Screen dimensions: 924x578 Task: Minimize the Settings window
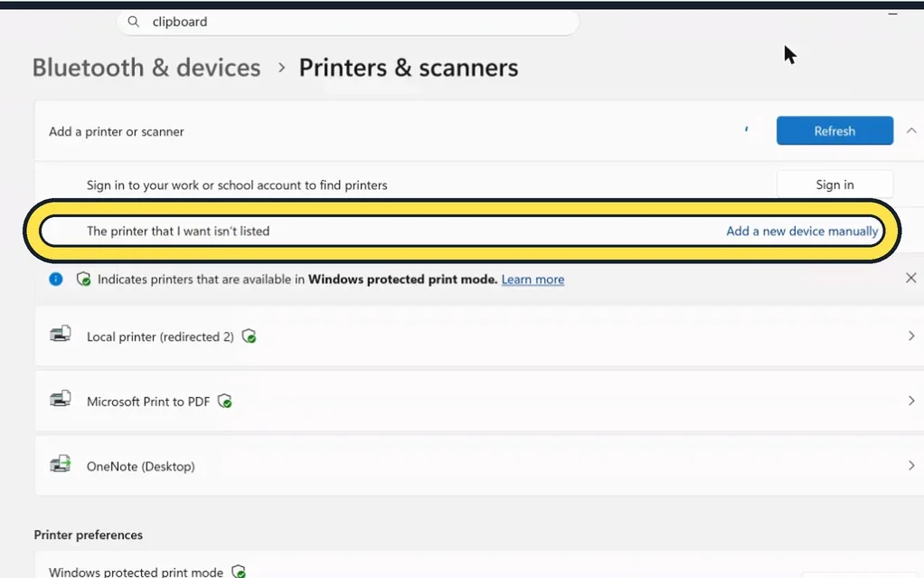[892, 13]
